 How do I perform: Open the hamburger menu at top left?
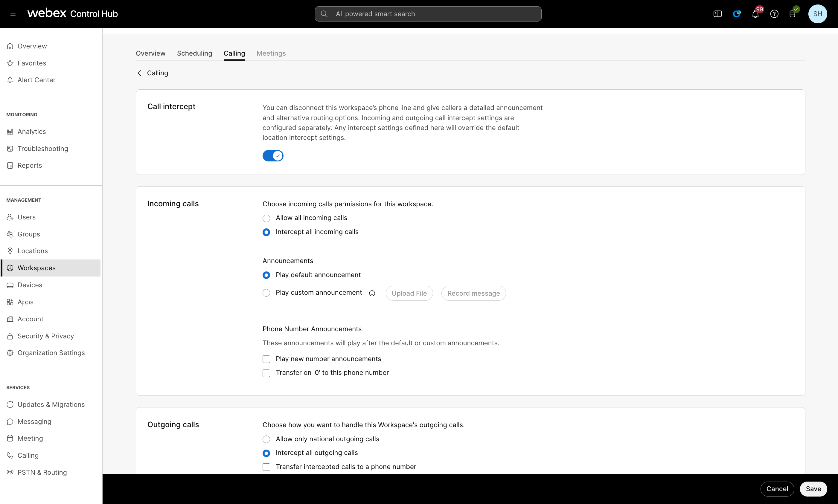point(13,13)
